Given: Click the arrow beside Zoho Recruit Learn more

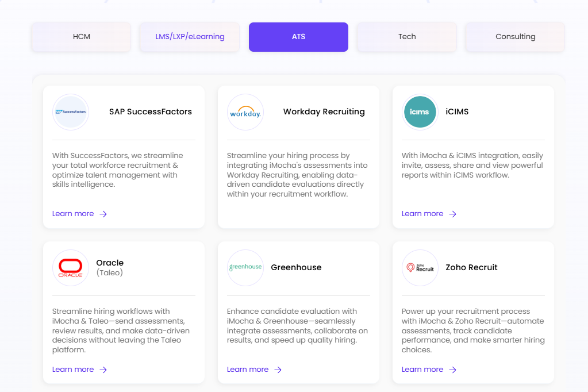Looking at the screenshot, I should [452, 370].
